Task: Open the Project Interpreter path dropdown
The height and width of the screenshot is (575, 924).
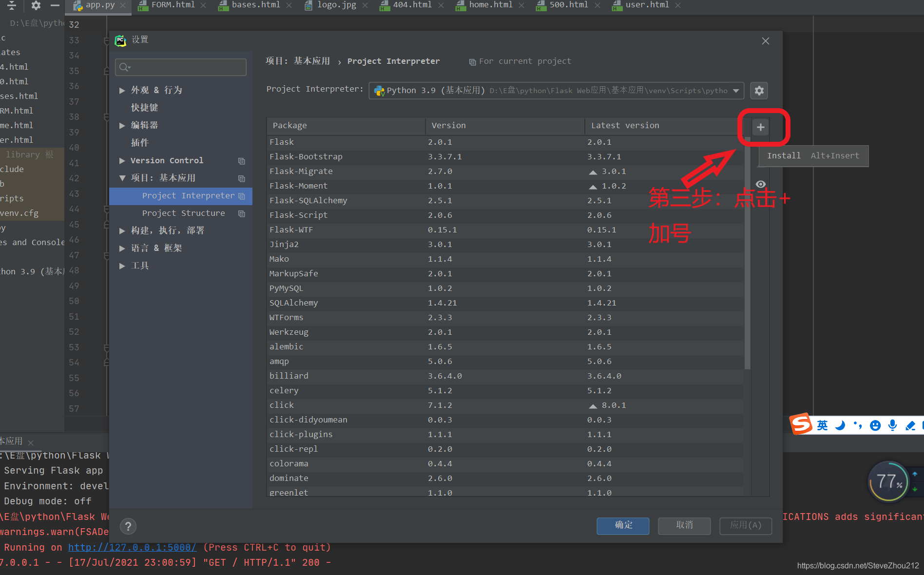Action: click(735, 91)
